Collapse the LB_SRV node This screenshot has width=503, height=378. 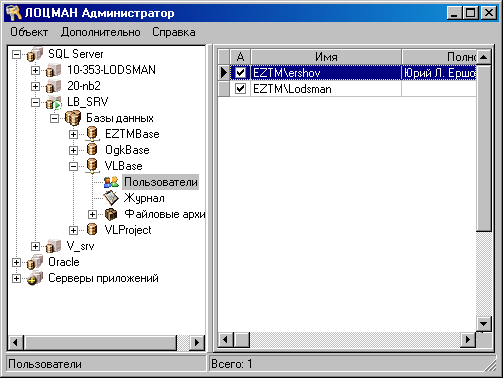pyautogui.click(x=35, y=102)
